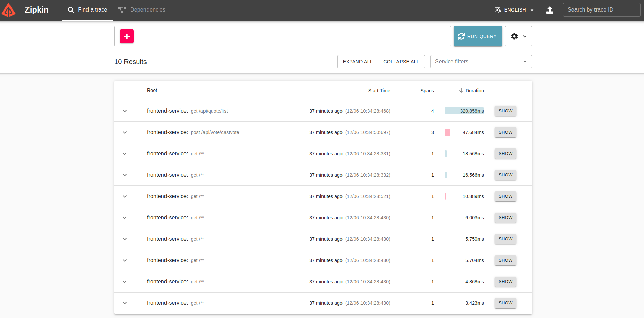
Task: Show the 320.858ms trace
Action: (x=505, y=111)
